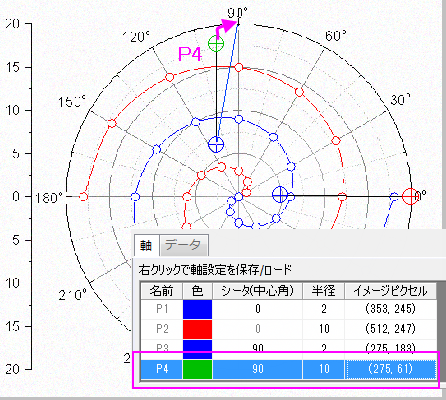Screen dimensions: 446x400
Task: Click the シータ(中心角) column header
Action: [x=257, y=291]
